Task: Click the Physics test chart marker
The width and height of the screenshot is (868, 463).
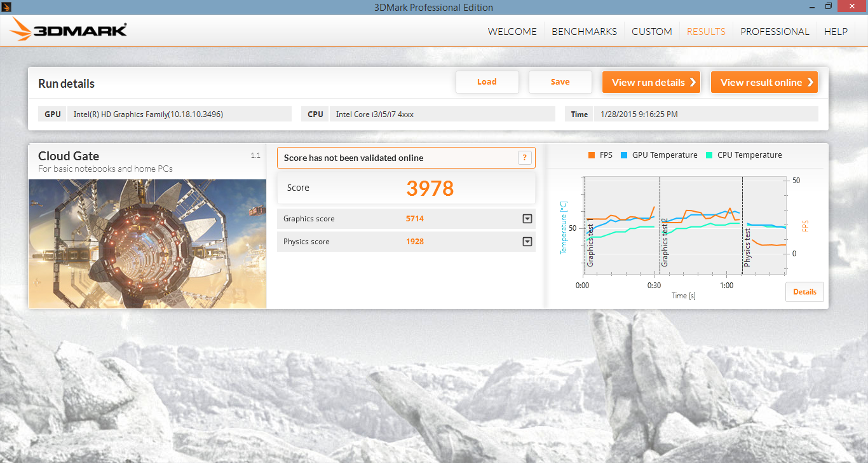Action: [747, 248]
